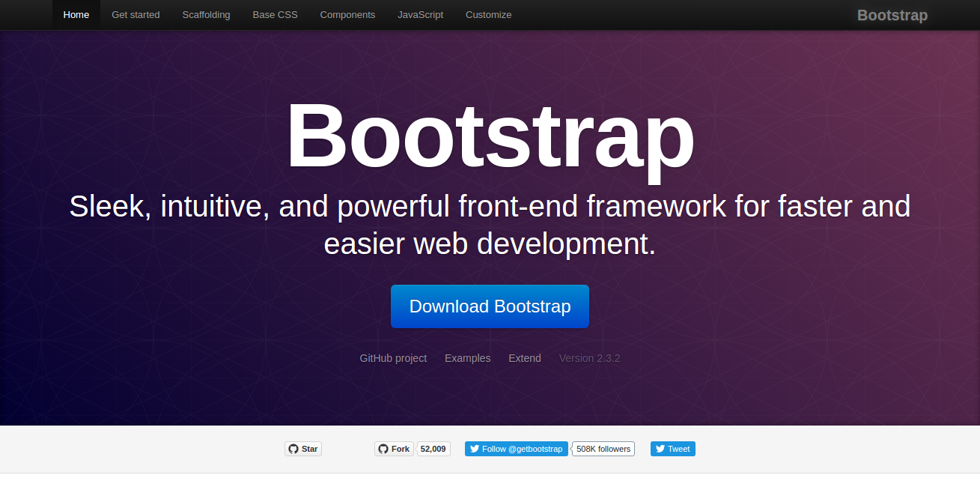The image size is (980, 490).
Task: Navigate to Get started
Action: coord(136,14)
